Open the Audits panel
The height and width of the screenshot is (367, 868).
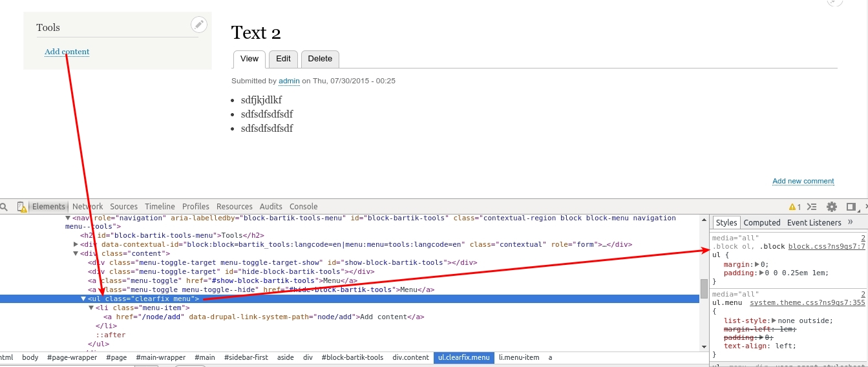pyautogui.click(x=271, y=207)
